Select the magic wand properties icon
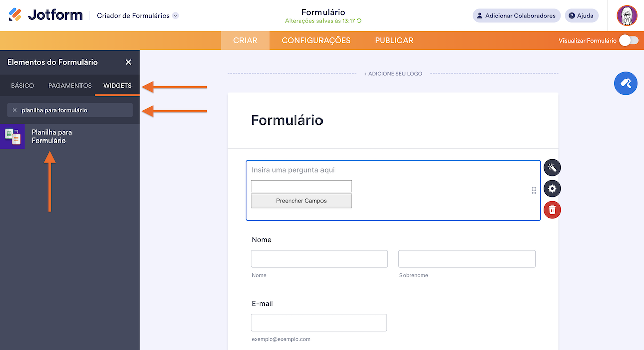The height and width of the screenshot is (350, 644). (x=552, y=167)
